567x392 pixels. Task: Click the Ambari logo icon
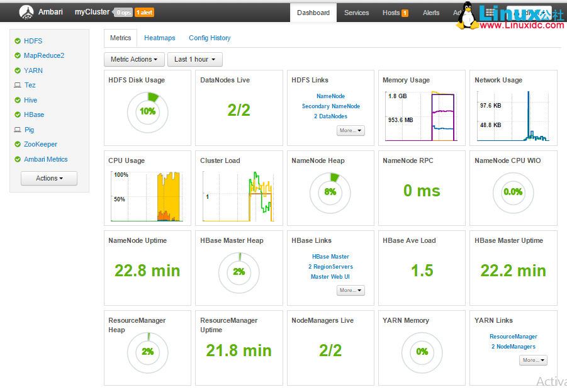(x=26, y=12)
